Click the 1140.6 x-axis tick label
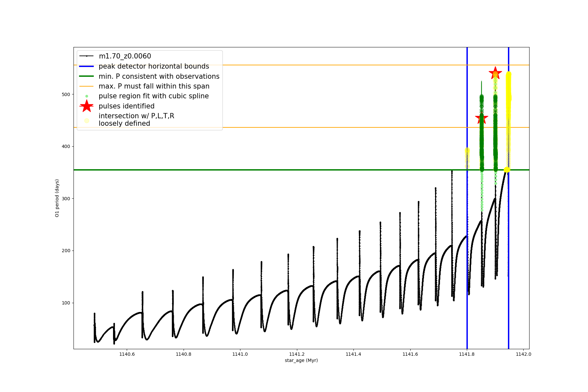Image resolution: width=588 pixels, height=392 pixels. coord(127,354)
